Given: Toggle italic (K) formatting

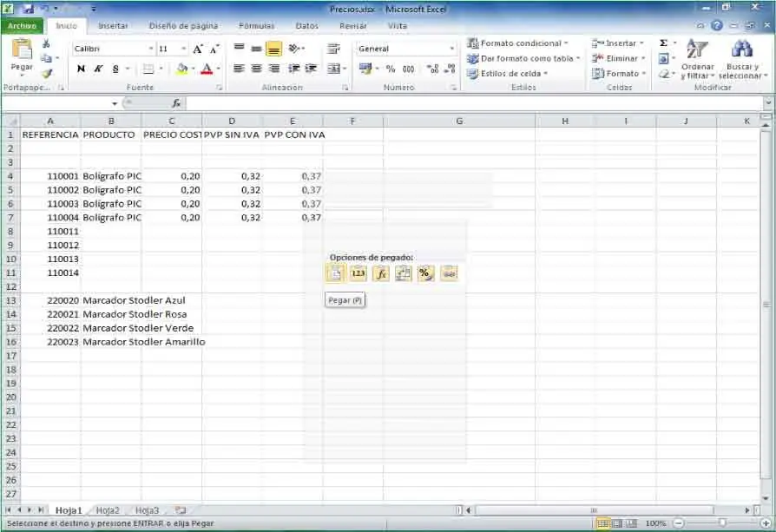Looking at the screenshot, I should (98, 69).
